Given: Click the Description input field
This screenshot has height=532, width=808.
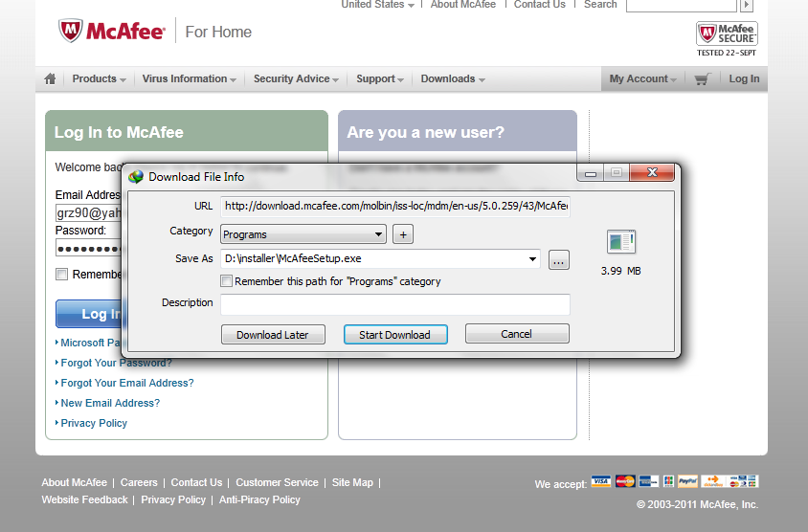Looking at the screenshot, I should [395, 304].
